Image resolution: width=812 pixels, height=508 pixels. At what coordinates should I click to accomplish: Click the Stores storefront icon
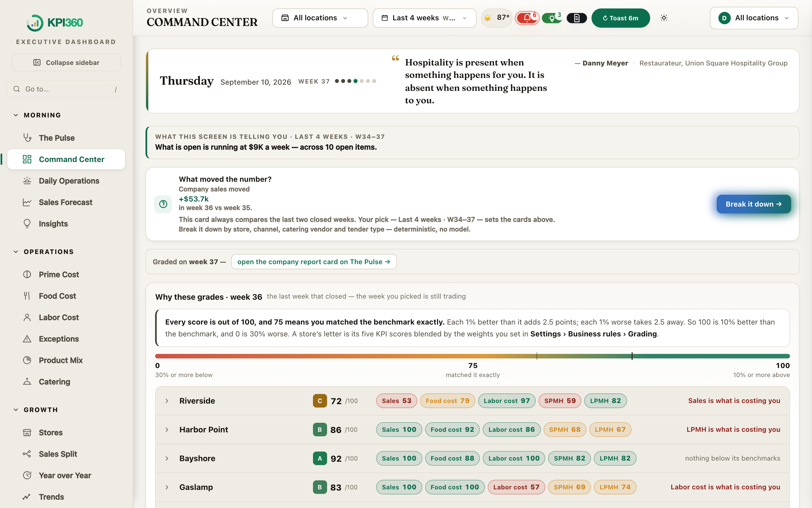27,432
